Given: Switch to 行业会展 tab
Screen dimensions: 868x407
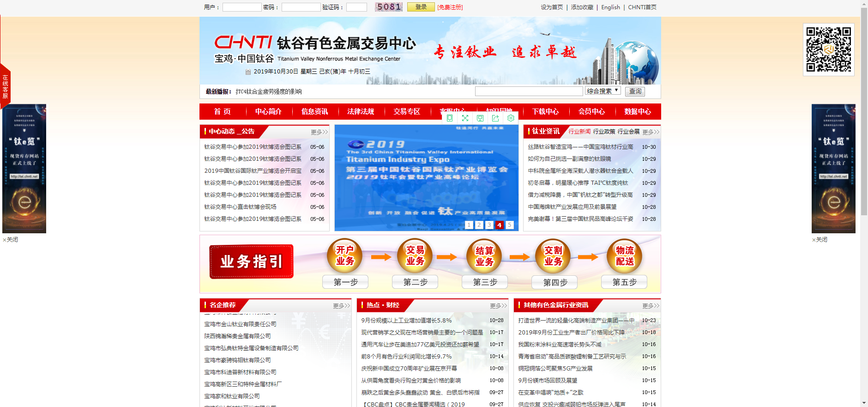Looking at the screenshot, I should pos(628,132).
